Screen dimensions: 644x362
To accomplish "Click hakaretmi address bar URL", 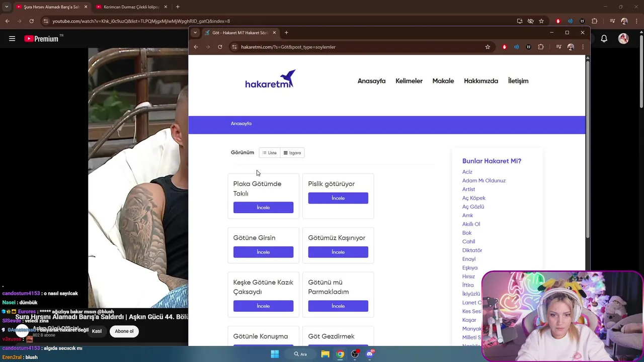I will coord(288,47).
